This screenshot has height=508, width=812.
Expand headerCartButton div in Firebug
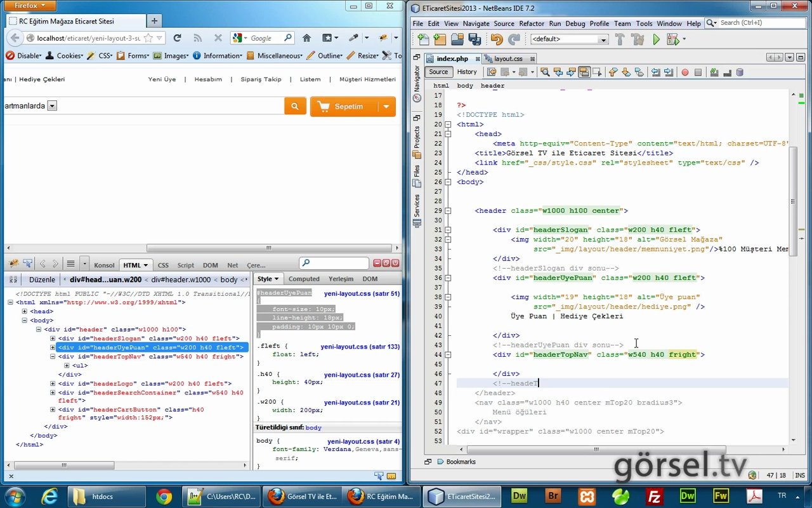tap(53, 410)
